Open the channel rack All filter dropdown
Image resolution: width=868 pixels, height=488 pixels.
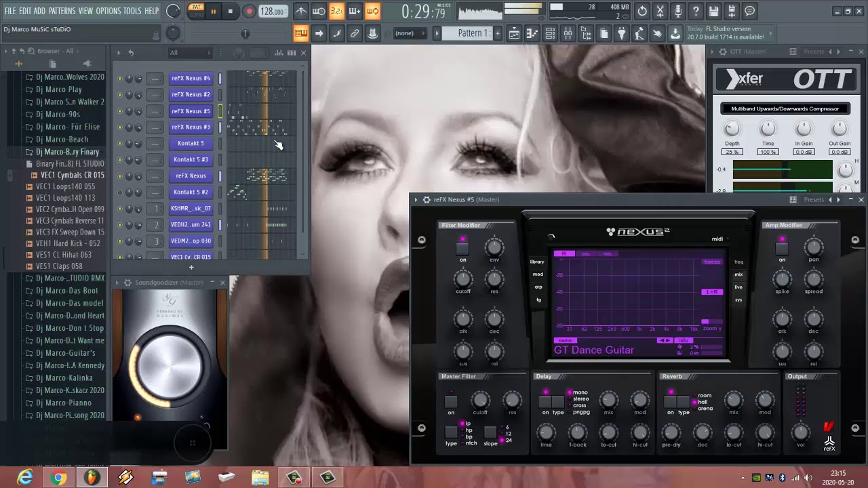pos(190,52)
